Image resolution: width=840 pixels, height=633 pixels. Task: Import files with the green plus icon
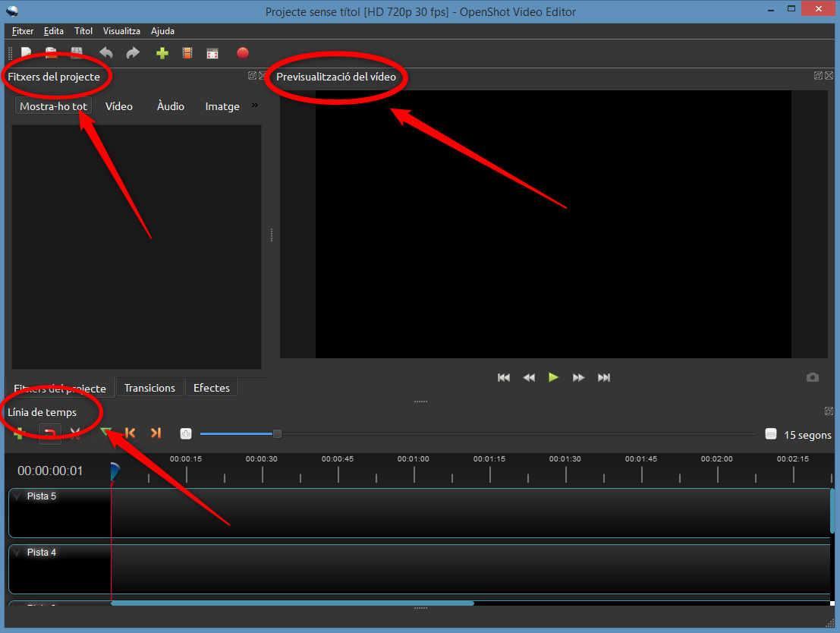point(162,53)
